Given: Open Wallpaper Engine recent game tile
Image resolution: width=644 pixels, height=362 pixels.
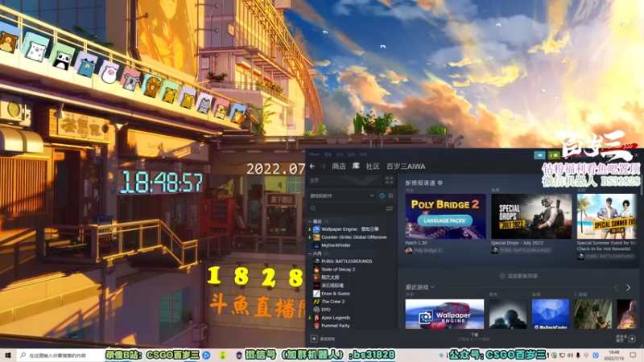Looking at the screenshot, I should [444, 314].
